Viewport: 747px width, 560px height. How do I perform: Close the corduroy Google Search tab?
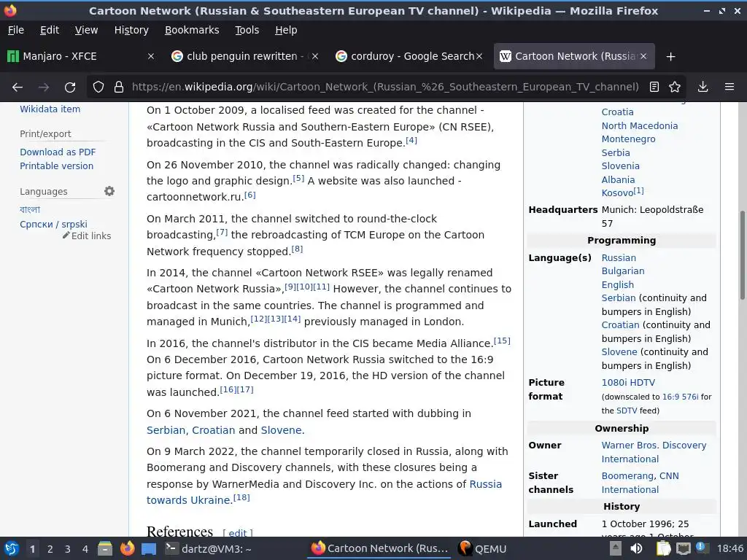(479, 56)
